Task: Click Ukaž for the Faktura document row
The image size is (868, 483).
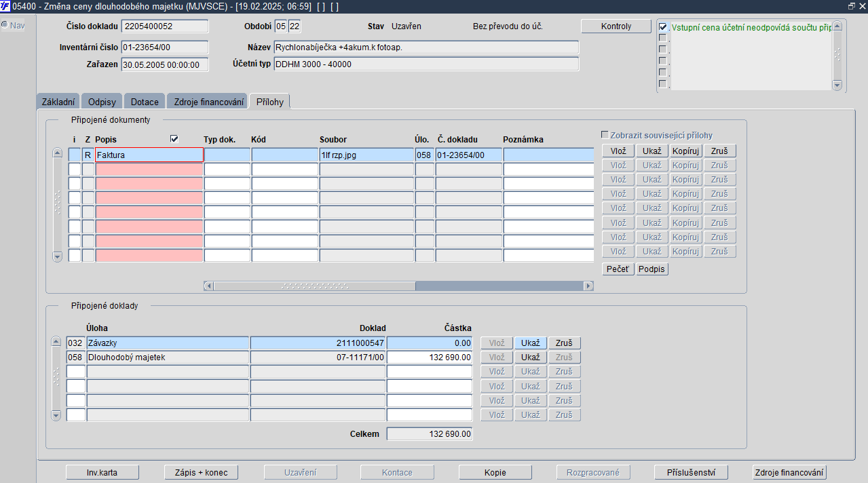Action: point(652,151)
